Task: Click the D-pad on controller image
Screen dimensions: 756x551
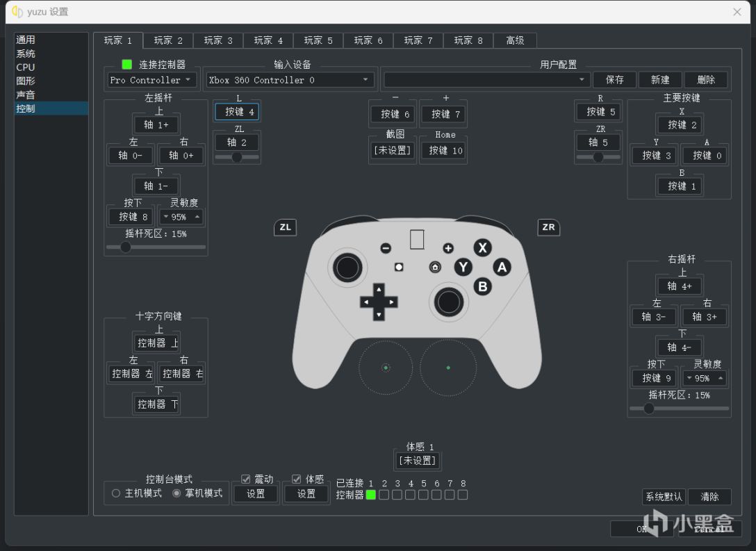Action: point(379,302)
